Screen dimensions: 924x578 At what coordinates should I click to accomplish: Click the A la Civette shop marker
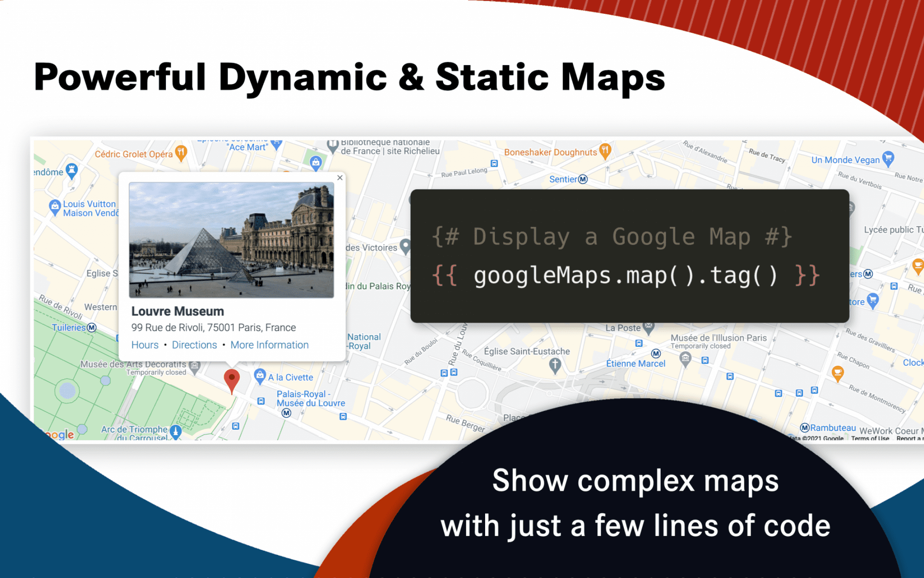click(x=260, y=376)
